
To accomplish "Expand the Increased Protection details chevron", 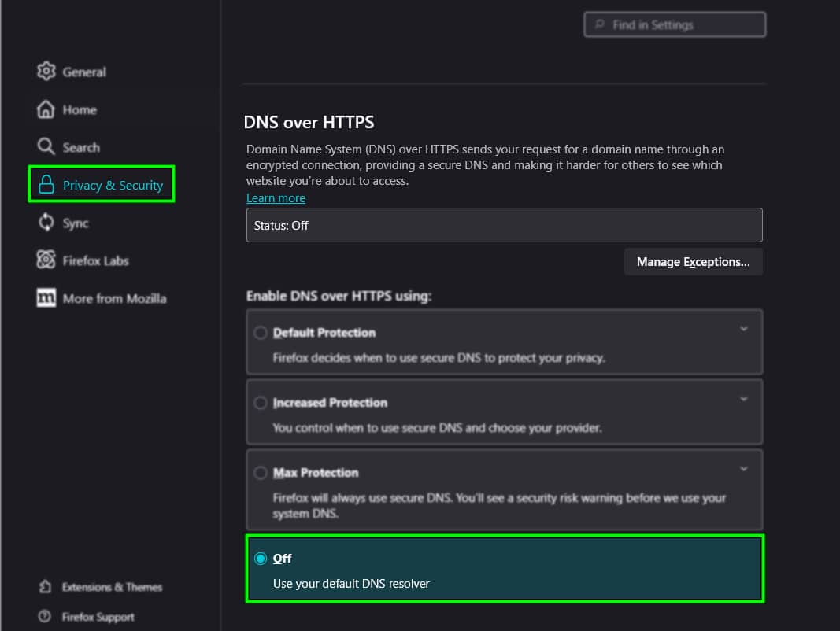I will [x=744, y=399].
